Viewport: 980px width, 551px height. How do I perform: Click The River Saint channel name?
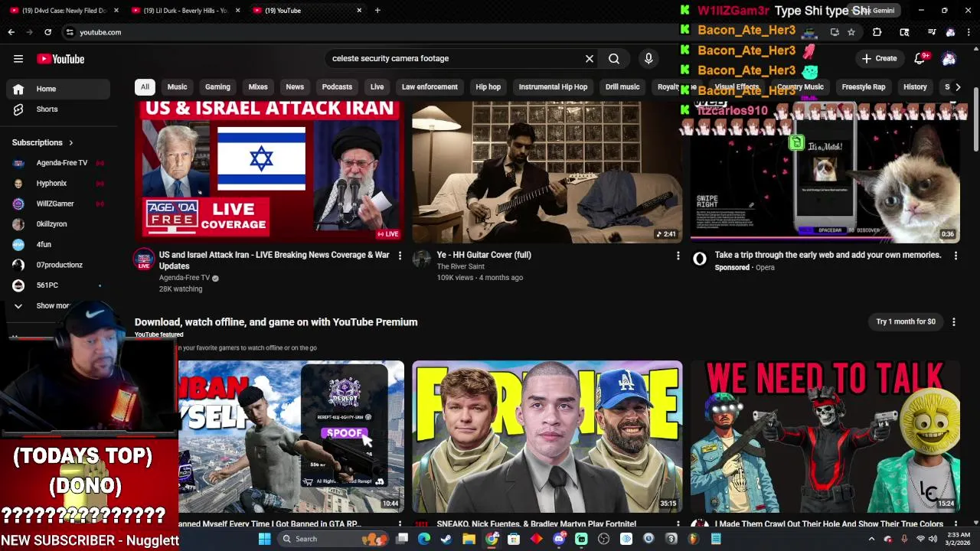click(461, 266)
